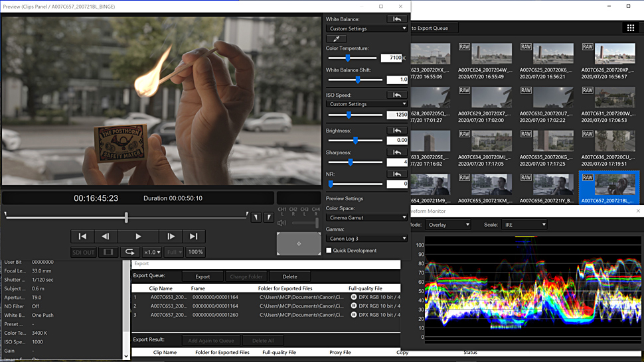Click pause icon on queue row 3
This screenshot has height=362, width=644.
point(354,315)
